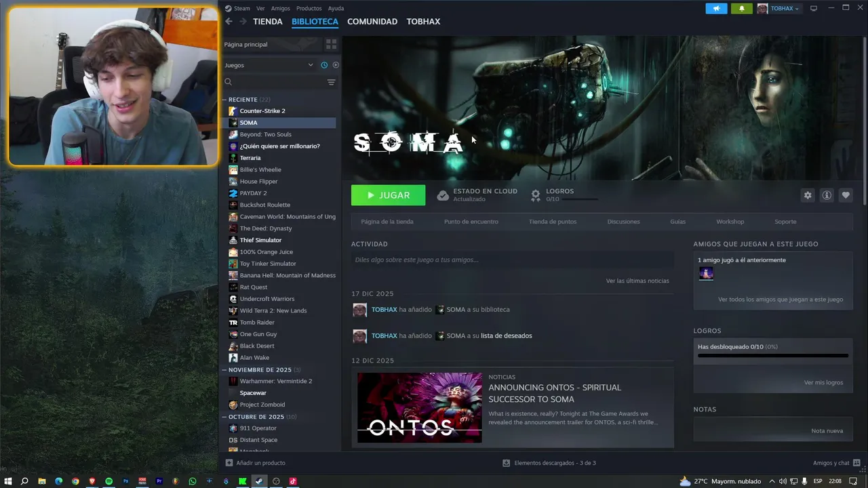Screen dimensions: 868x488
Task: Open Brave browser from the taskbar
Action: point(92,481)
